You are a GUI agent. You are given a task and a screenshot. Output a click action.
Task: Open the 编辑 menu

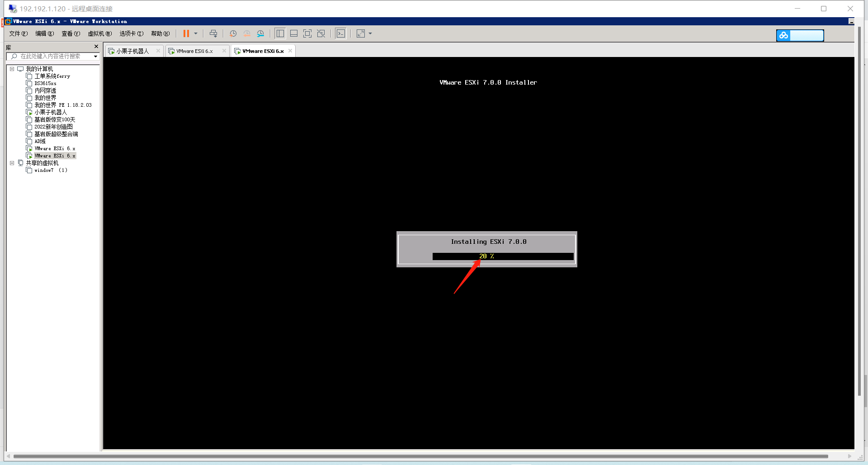click(45, 33)
